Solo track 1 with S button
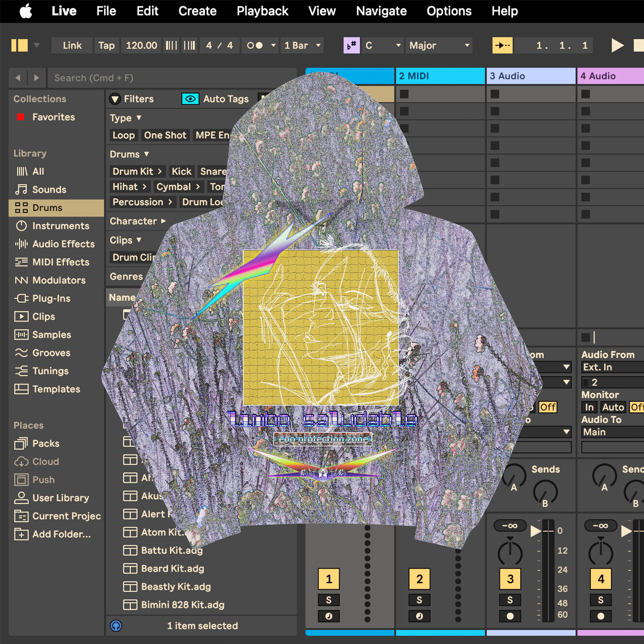 (329, 600)
